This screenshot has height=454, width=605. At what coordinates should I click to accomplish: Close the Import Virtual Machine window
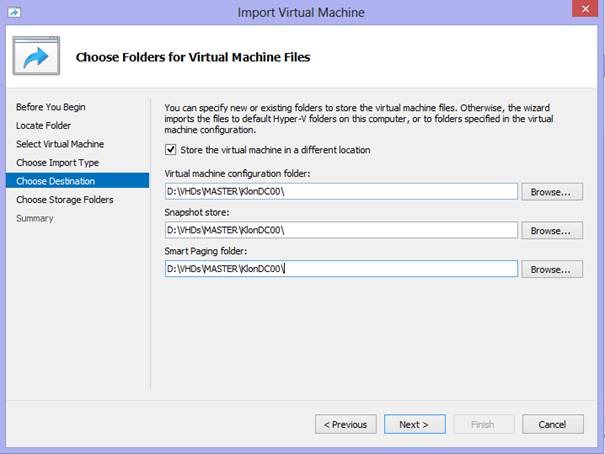tap(585, 8)
